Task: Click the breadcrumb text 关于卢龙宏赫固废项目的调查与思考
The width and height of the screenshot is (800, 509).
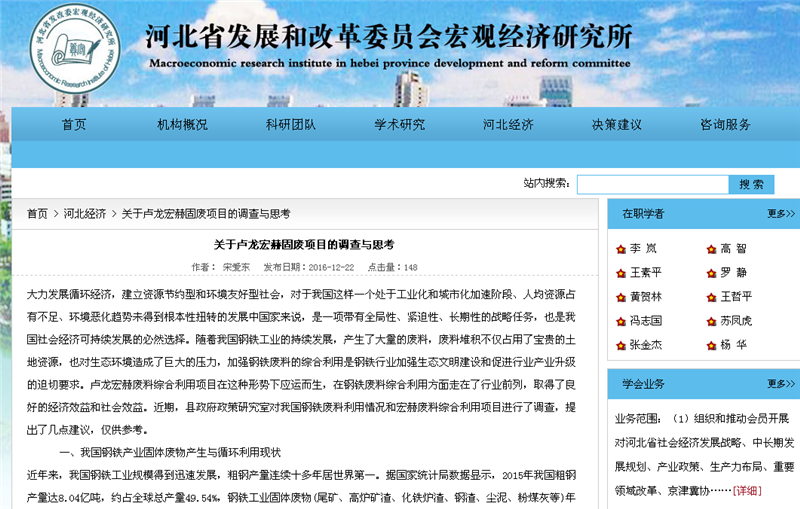Action: coord(206,214)
